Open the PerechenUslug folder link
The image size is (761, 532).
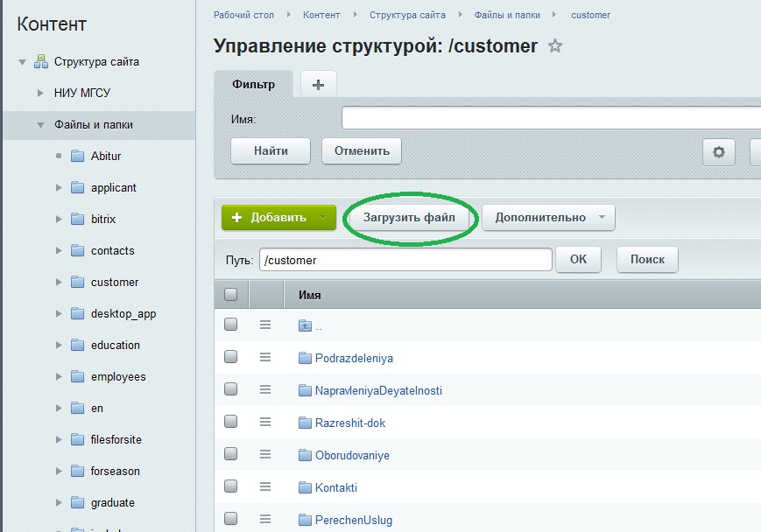[353, 520]
